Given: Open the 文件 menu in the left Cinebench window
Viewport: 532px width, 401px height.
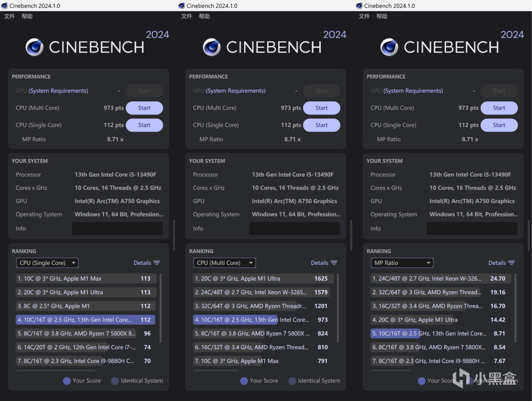Looking at the screenshot, I should pyautogui.click(x=10, y=16).
